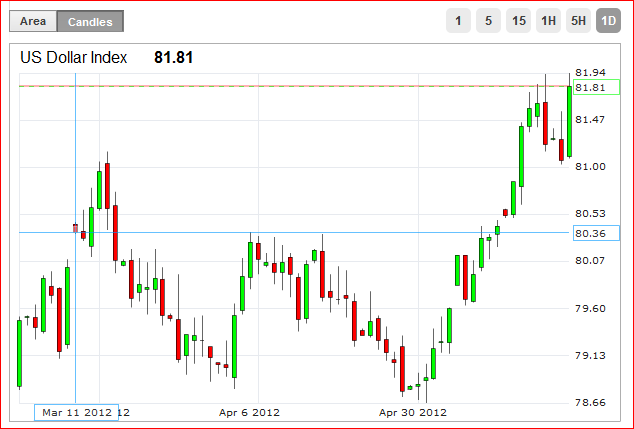
Task: Click the Mar 11 2012 crosshair date label
Action: (x=76, y=412)
